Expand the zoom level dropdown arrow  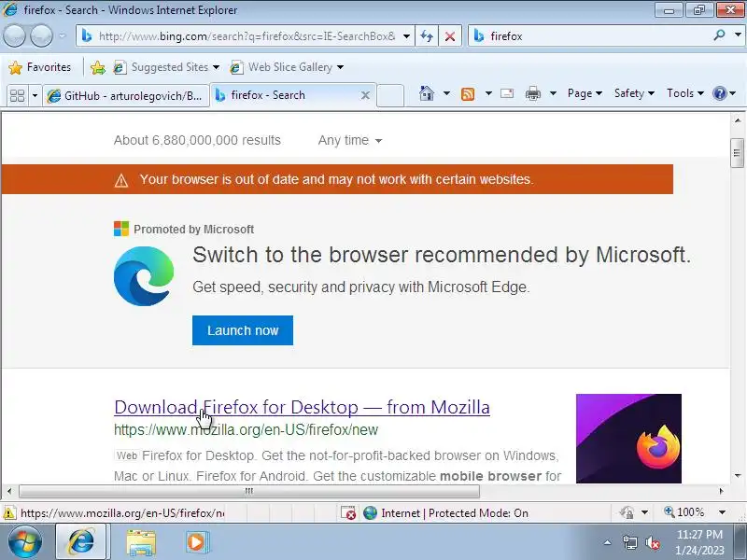(722, 512)
